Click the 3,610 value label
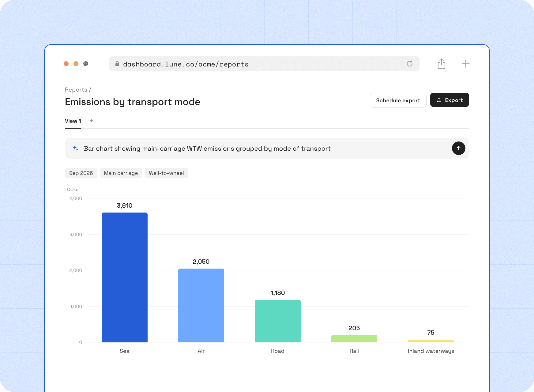This screenshot has height=392, width=534. pos(125,205)
